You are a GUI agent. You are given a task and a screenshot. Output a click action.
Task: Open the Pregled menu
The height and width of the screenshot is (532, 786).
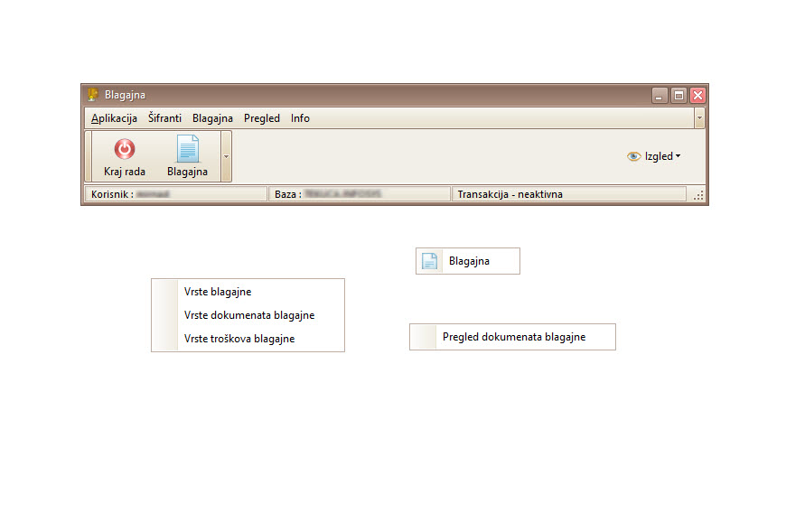tap(262, 118)
